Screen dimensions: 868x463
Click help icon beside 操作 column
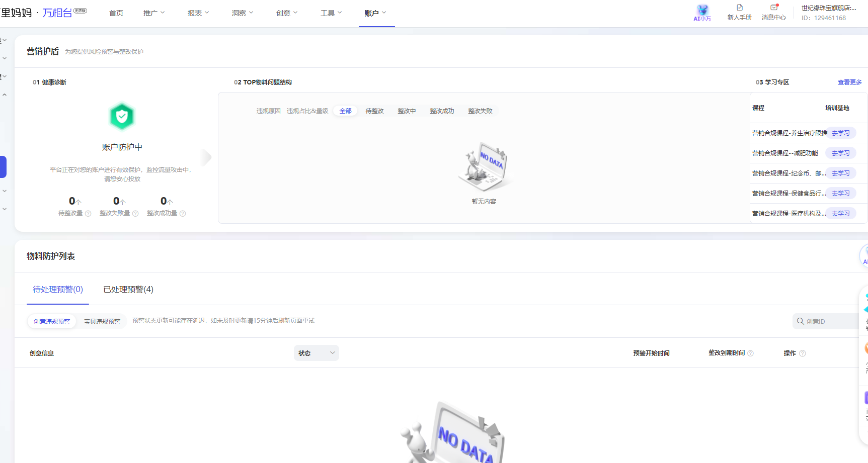(803, 353)
